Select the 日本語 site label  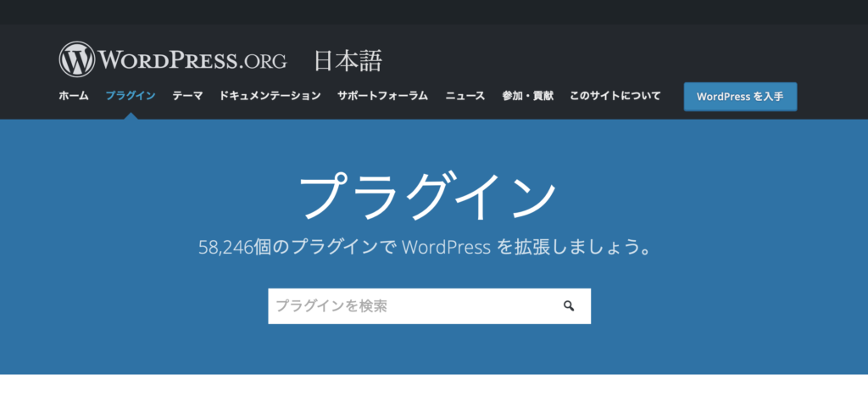[348, 61]
